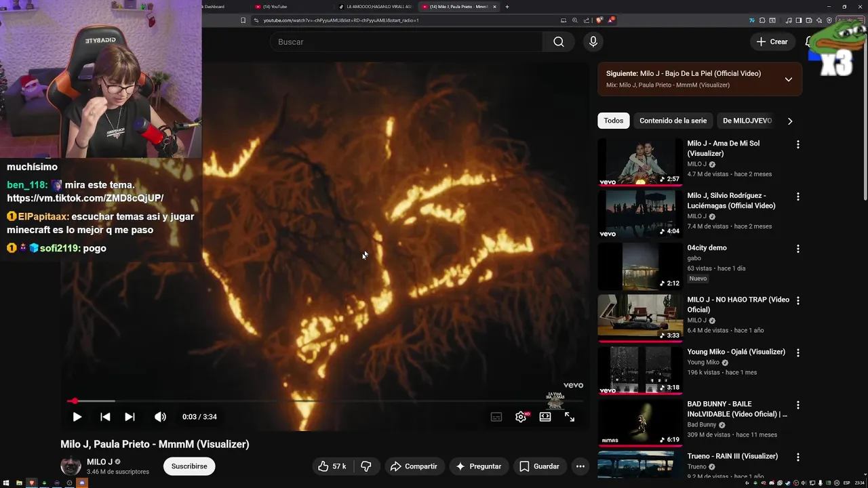Viewport: 868px width, 488px height.
Task: Open options for NO HAGO TRAP video
Action: (x=798, y=300)
